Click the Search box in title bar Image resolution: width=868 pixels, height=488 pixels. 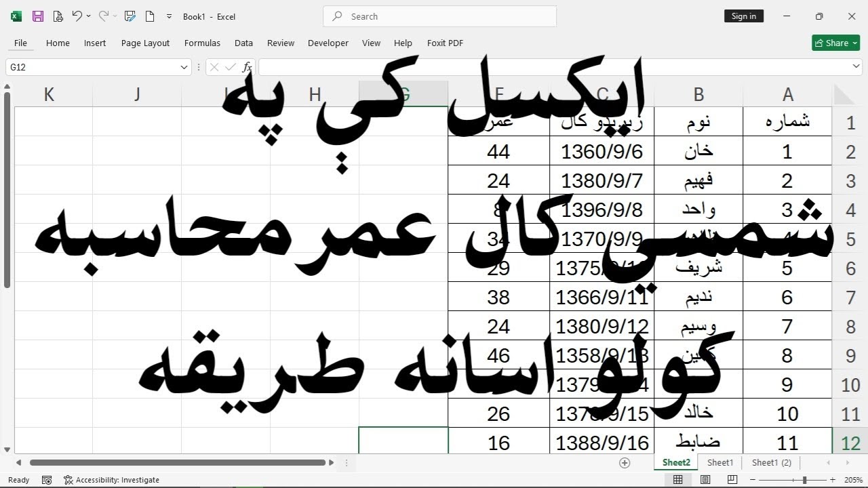tap(440, 16)
